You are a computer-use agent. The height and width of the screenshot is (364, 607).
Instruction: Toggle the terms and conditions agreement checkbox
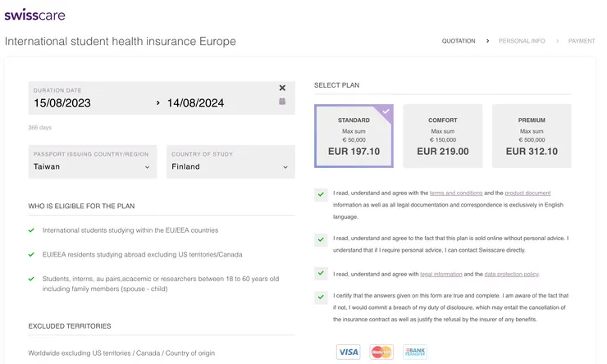(x=320, y=194)
